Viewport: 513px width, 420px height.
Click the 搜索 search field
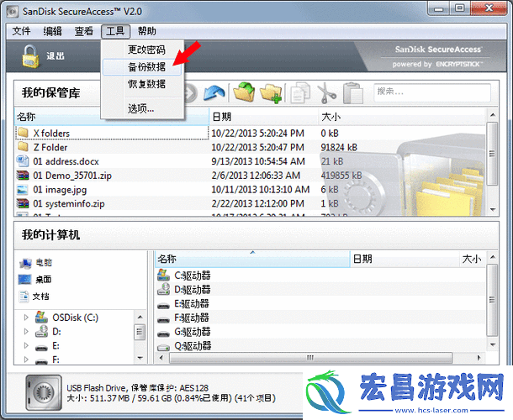tap(432, 92)
